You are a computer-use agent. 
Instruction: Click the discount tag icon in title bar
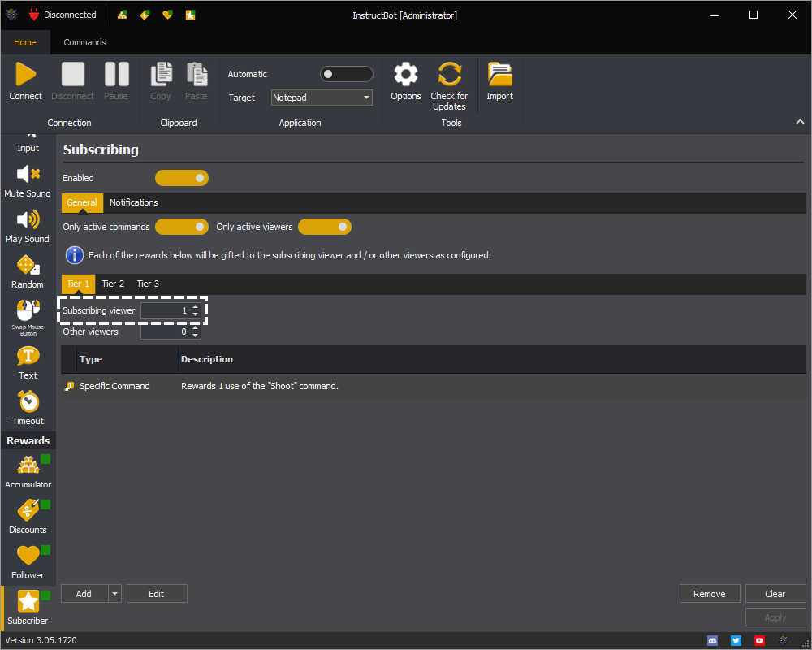click(145, 15)
